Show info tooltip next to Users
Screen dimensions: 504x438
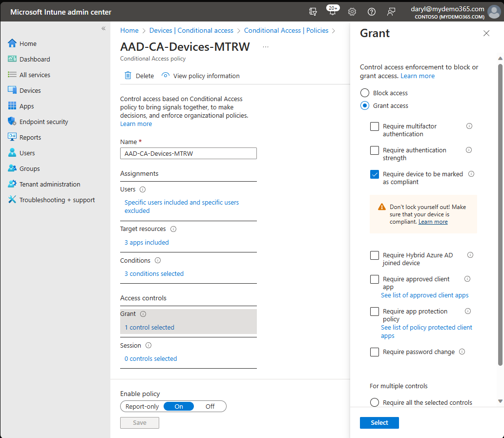point(143,189)
